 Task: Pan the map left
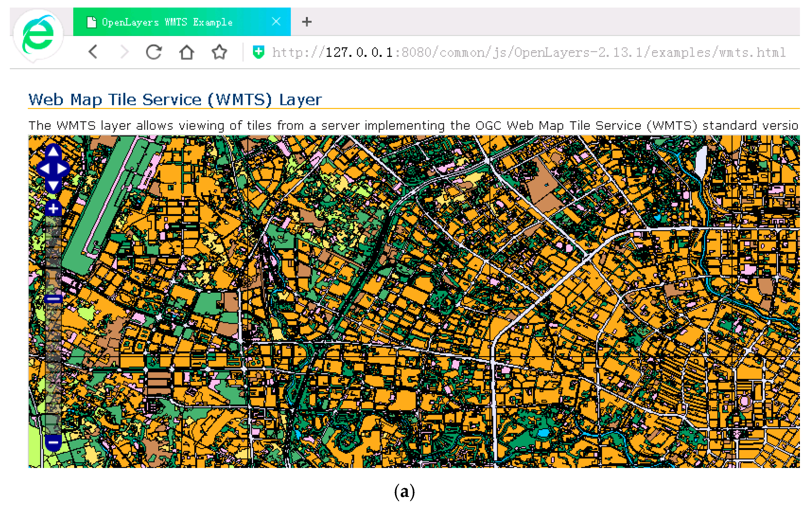point(44,168)
